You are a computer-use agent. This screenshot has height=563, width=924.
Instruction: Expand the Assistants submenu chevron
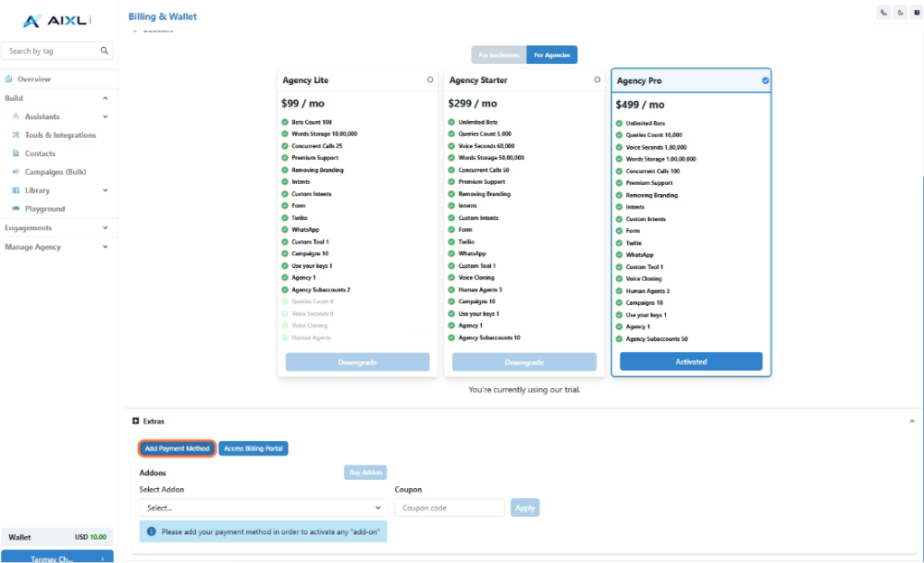click(x=105, y=116)
